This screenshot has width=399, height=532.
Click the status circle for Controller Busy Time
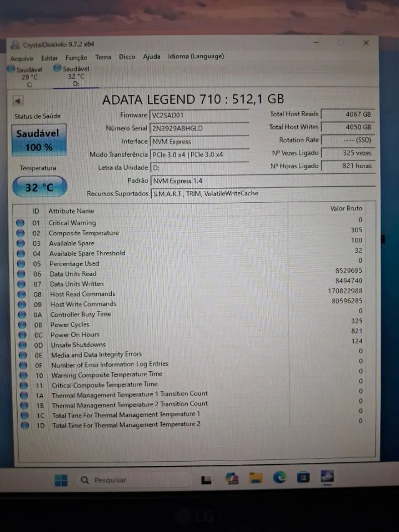point(22,315)
